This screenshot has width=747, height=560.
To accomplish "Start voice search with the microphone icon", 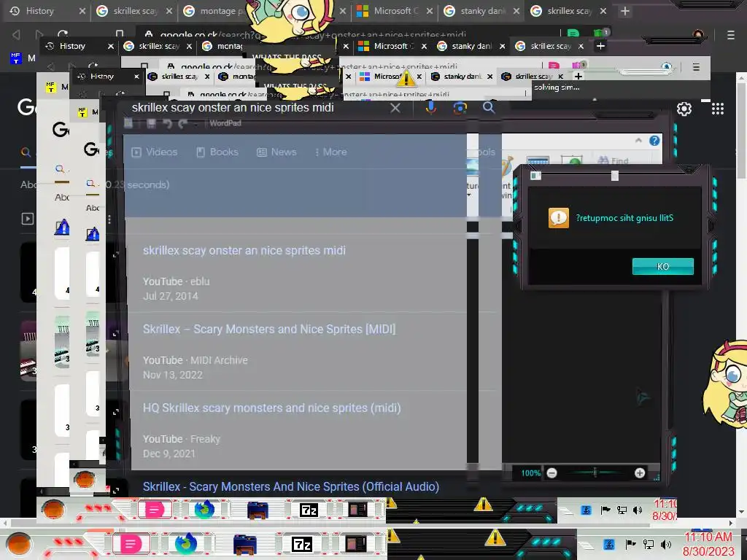I will pyautogui.click(x=430, y=108).
